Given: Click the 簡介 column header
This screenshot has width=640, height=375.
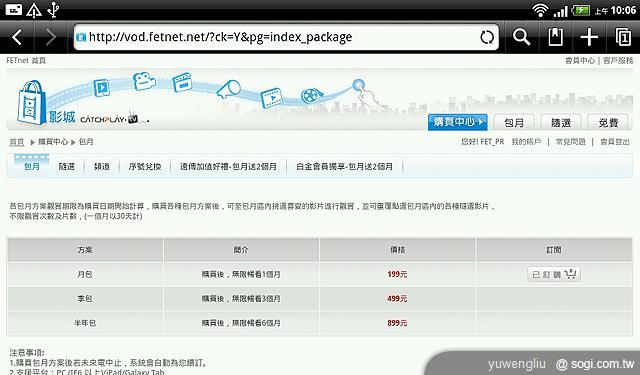Looking at the screenshot, I should (241, 250).
